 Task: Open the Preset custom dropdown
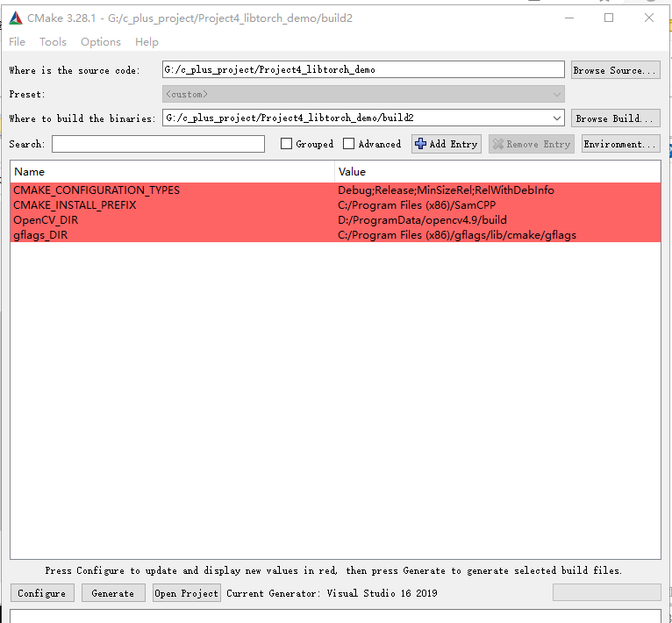[363, 94]
